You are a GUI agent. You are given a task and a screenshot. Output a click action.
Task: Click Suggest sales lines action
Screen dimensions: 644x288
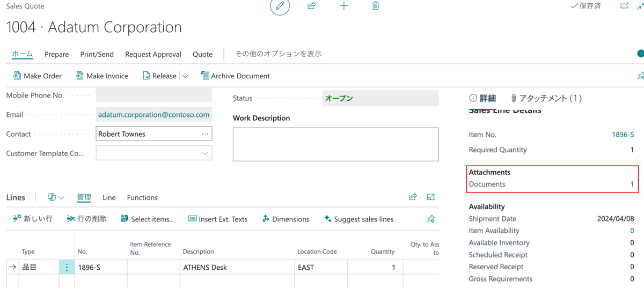coord(359,219)
